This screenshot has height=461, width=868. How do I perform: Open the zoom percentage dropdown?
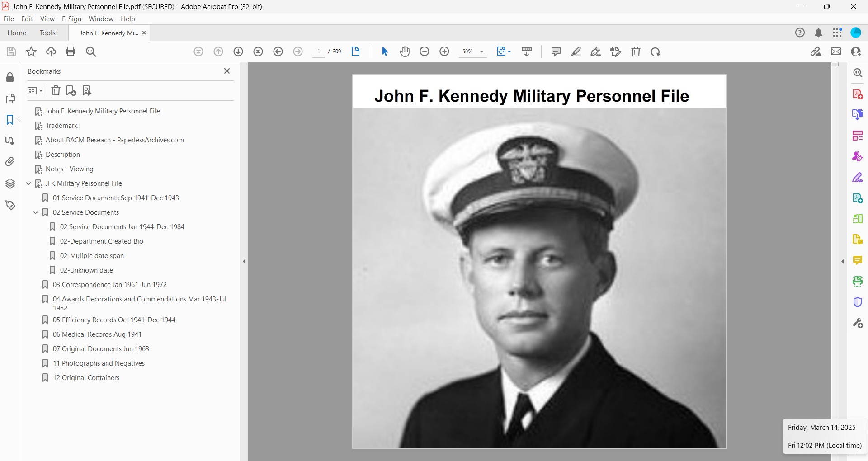point(481,52)
